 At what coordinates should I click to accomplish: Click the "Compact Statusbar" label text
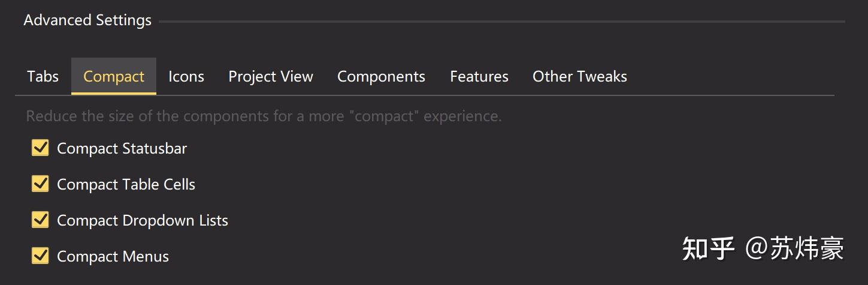point(122,149)
